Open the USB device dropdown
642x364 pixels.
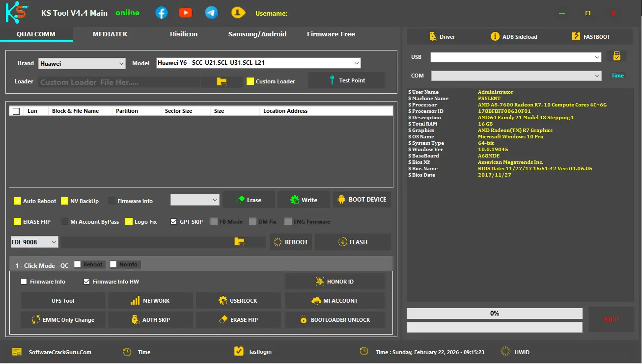click(516, 57)
